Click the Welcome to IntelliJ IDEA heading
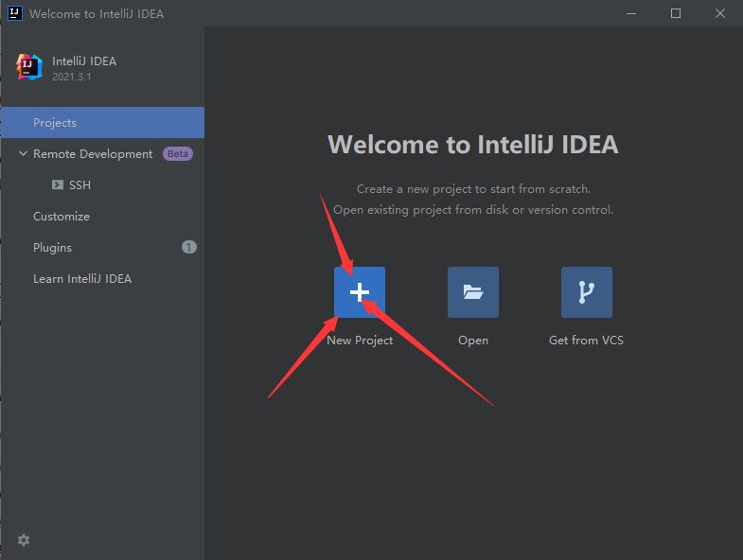This screenshot has height=560, width=743. click(x=473, y=145)
